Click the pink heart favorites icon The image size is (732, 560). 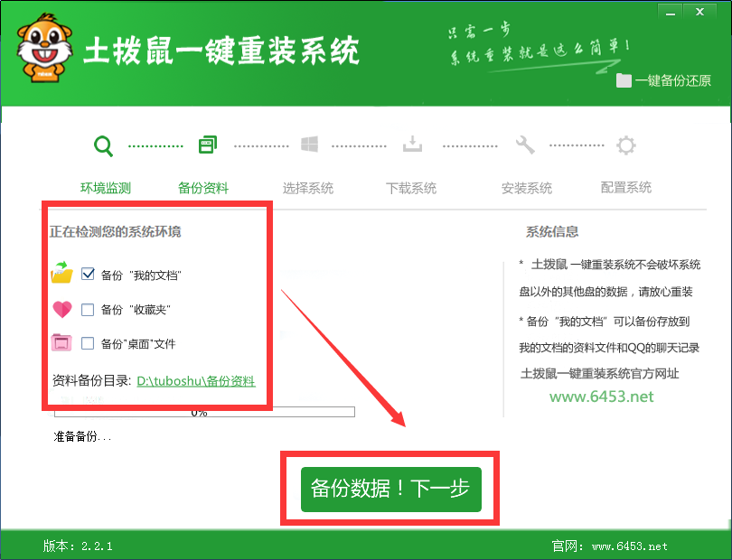(x=62, y=310)
